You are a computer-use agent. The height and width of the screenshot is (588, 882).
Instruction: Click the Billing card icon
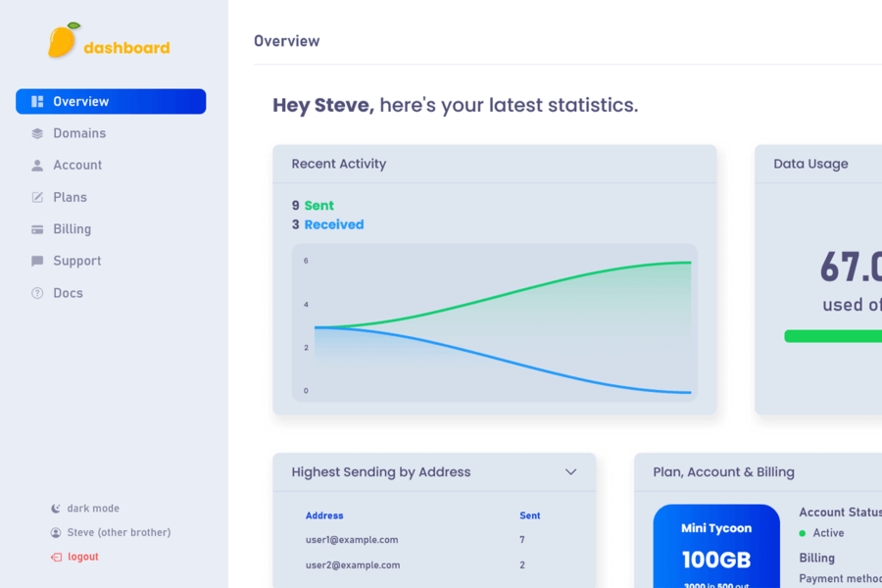pos(37,229)
